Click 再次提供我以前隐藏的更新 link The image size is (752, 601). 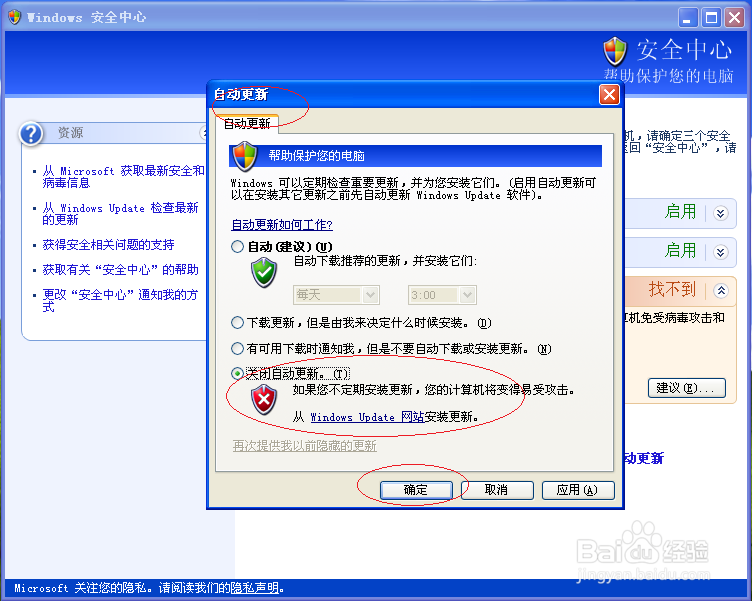[305, 446]
